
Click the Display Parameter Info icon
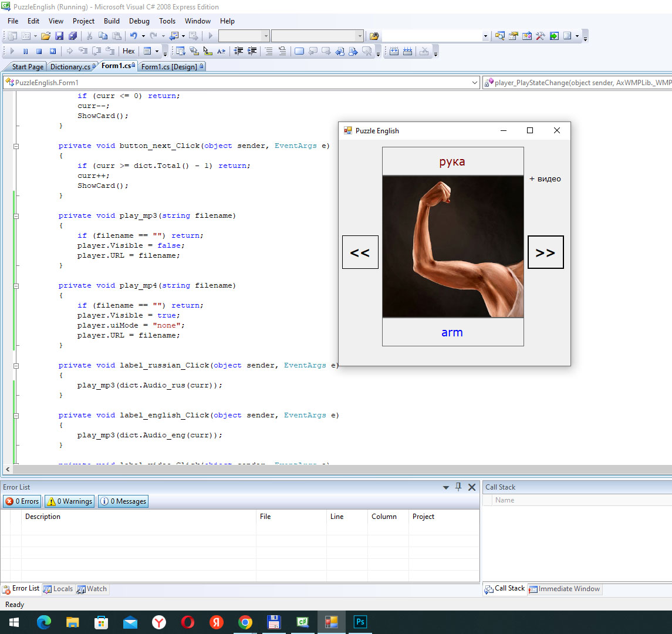click(194, 51)
